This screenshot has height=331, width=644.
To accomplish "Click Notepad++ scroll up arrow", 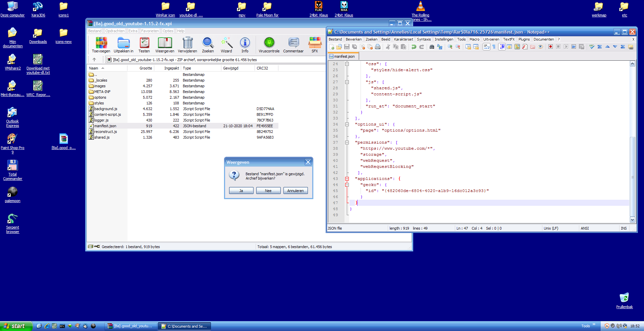I will [632, 64].
